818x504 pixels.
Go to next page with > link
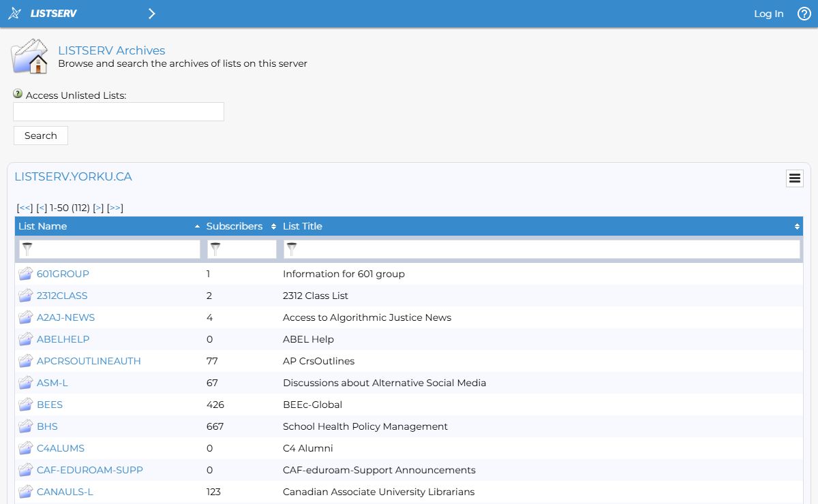(x=99, y=208)
